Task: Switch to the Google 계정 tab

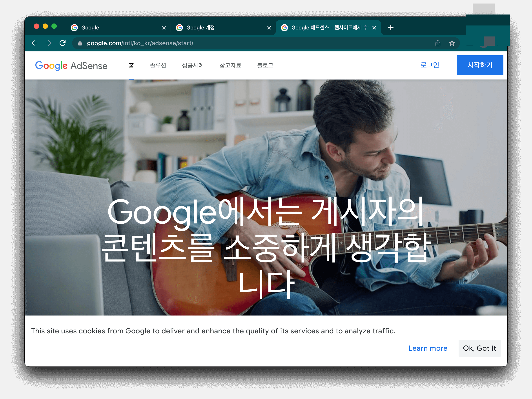Action: tap(217, 28)
